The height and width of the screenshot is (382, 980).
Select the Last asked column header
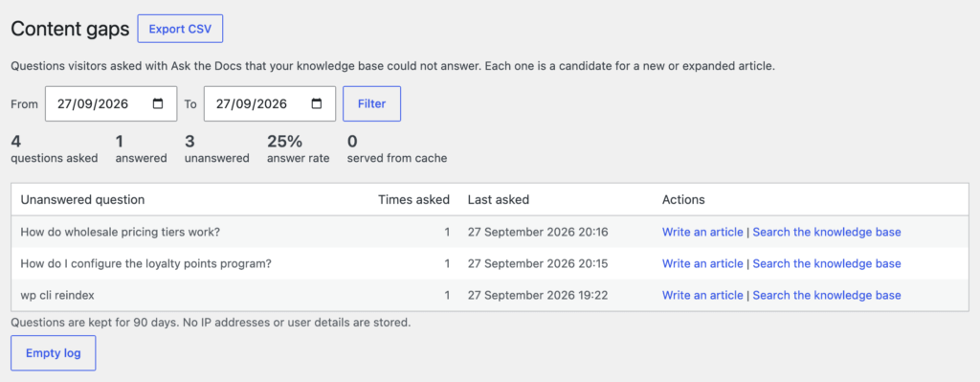pos(498,200)
